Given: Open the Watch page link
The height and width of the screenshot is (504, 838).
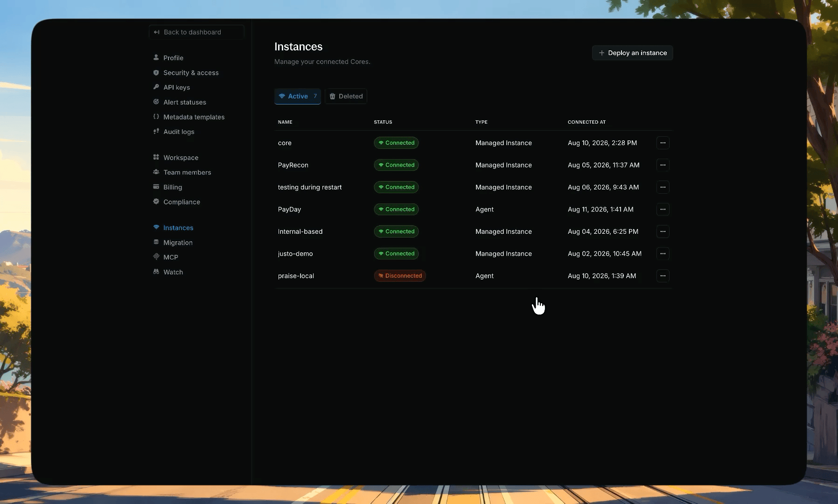Looking at the screenshot, I should click(x=173, y=272).
